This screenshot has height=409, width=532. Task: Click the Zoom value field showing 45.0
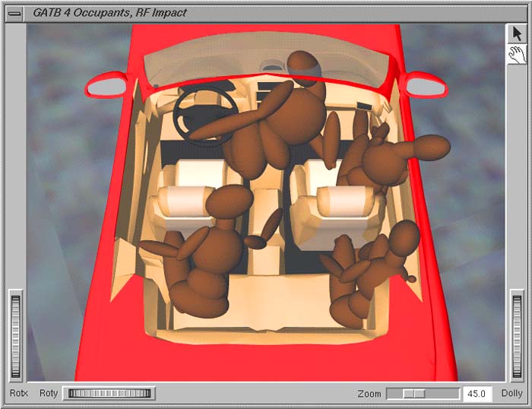(x=478, y=393)
